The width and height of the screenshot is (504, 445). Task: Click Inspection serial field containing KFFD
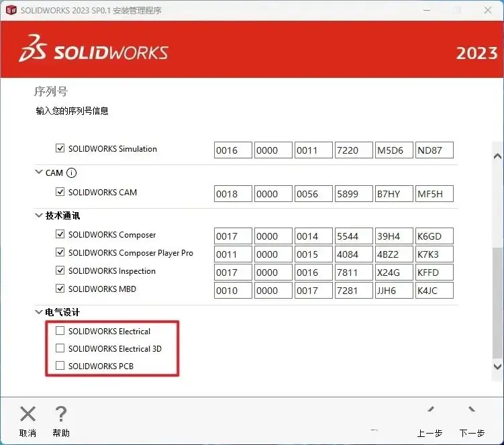coord(434,273)
